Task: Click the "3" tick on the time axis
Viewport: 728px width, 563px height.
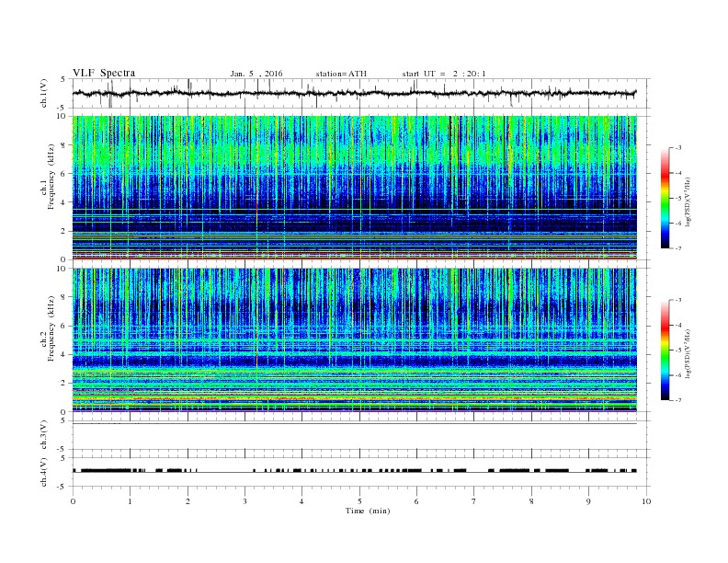Action: click(245, 501)
